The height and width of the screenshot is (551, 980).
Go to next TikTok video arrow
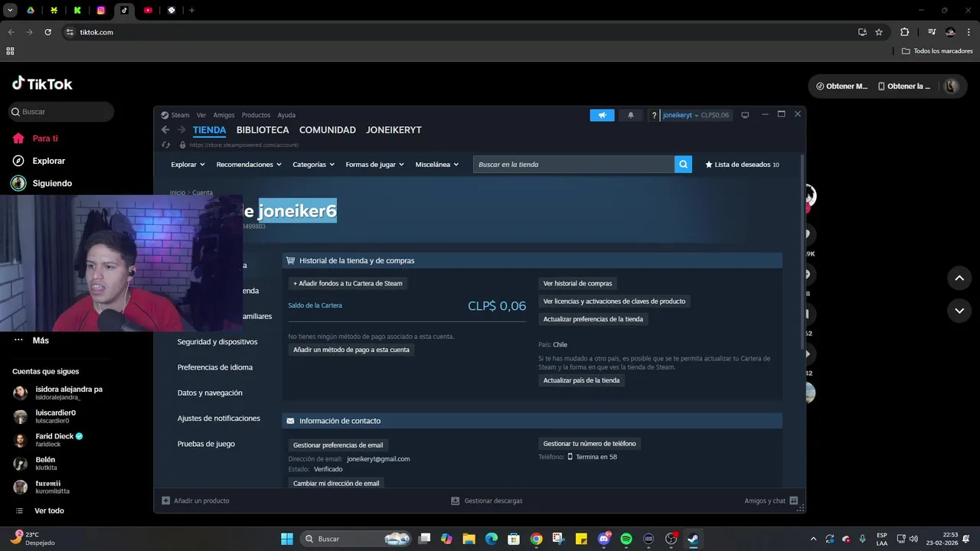point(959,310)
